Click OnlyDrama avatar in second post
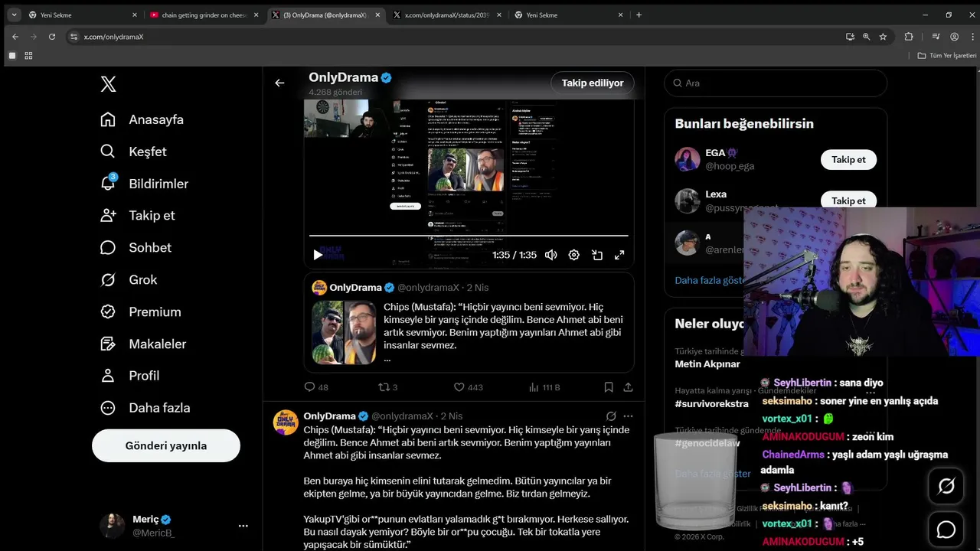 (x=286, y=422)
